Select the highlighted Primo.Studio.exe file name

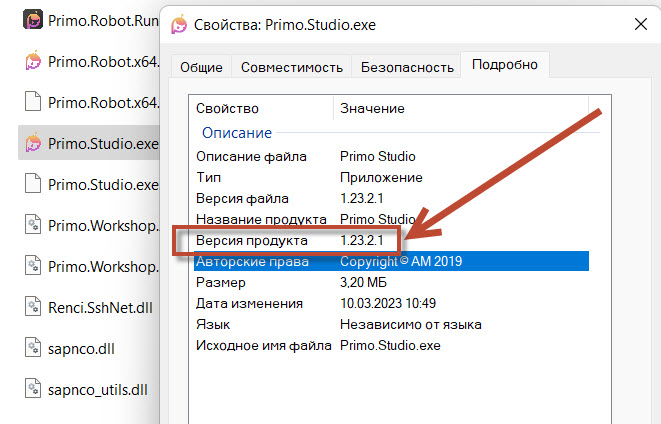103,143
